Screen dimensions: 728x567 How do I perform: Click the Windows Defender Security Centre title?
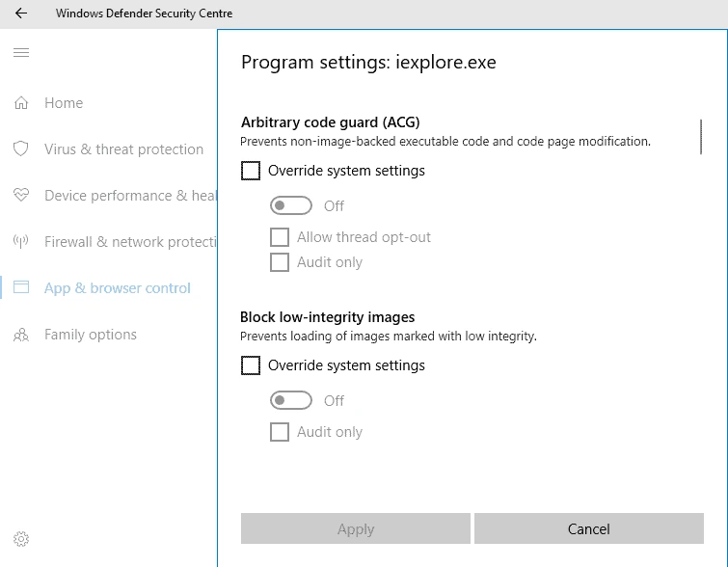tap(144, 13)
